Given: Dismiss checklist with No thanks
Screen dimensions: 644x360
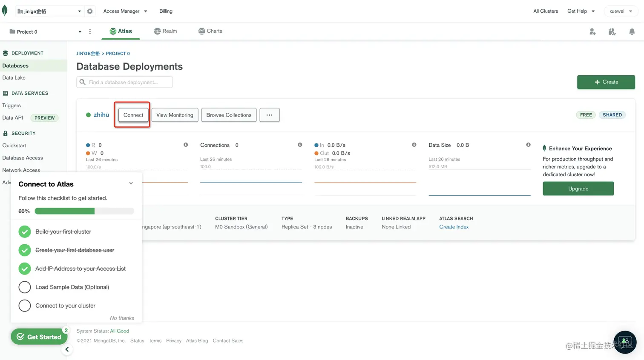Looking at the screenshot, I should [122, 318].
